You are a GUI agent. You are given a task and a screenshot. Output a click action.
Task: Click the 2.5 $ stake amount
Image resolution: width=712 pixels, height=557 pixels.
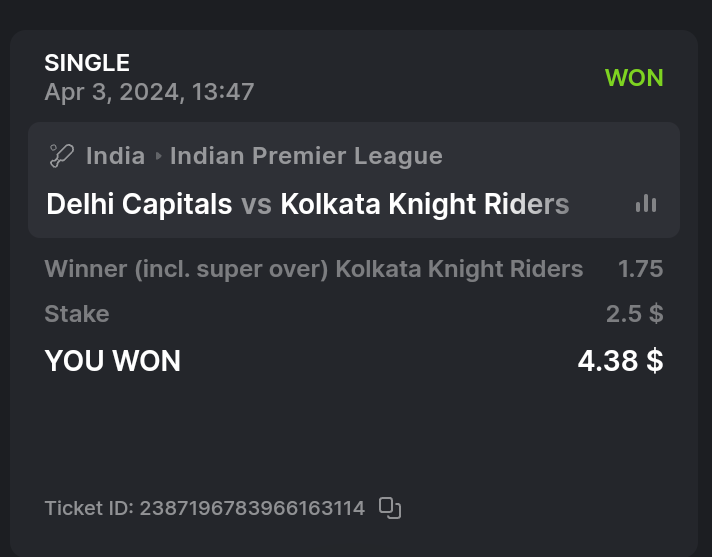(x=634, y=314)
